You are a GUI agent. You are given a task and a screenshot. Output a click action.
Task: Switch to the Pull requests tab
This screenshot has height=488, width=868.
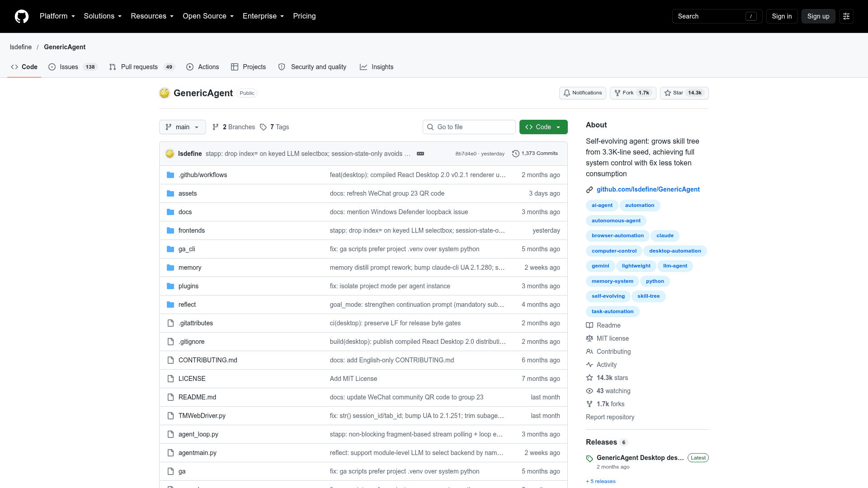click(142, 67)
